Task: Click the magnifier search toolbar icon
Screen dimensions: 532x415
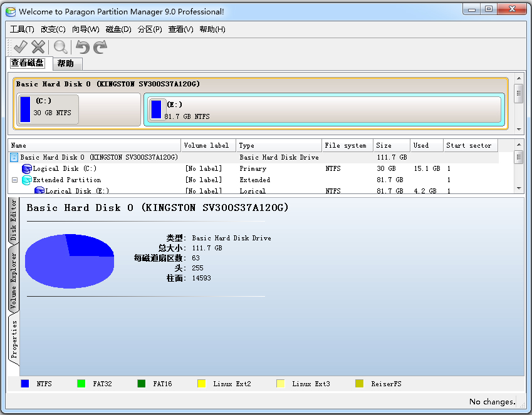Action: coord(60,47)
